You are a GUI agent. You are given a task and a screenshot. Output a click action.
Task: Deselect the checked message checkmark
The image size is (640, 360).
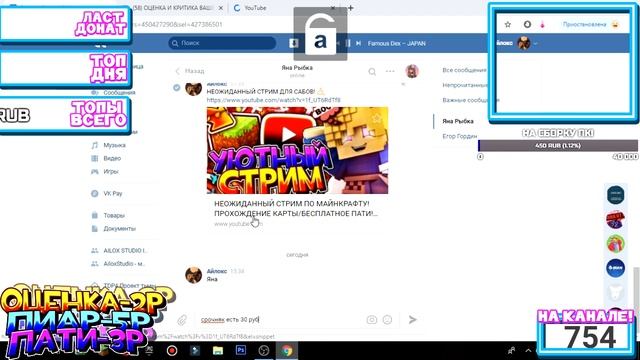pos(176,87)
